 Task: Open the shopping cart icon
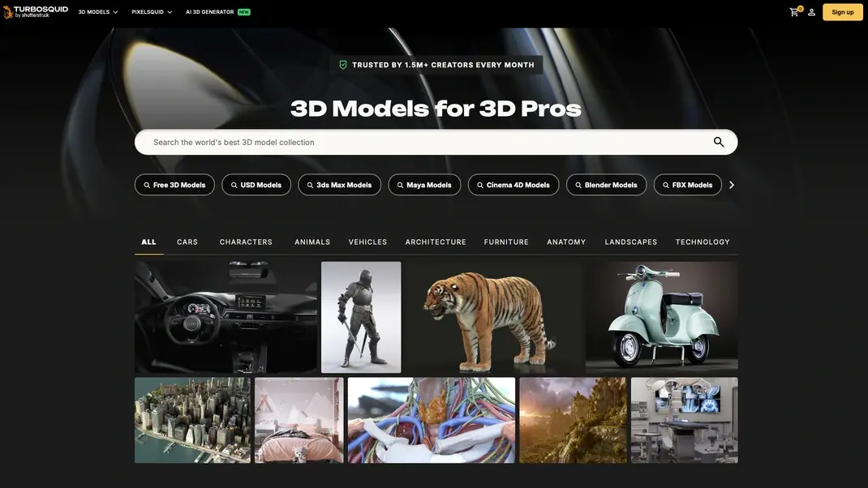tap(794, 12)
